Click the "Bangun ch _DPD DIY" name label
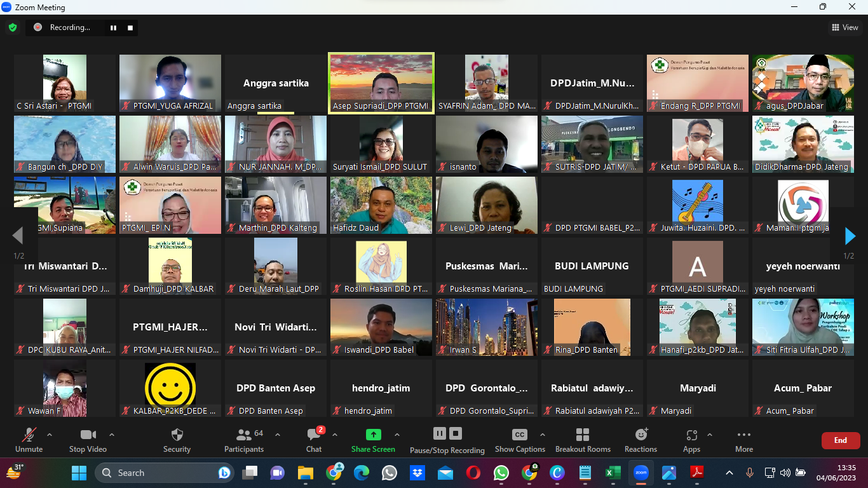This screenshot has width=868, height=488. pyautogui.click(x=65, y=167)
